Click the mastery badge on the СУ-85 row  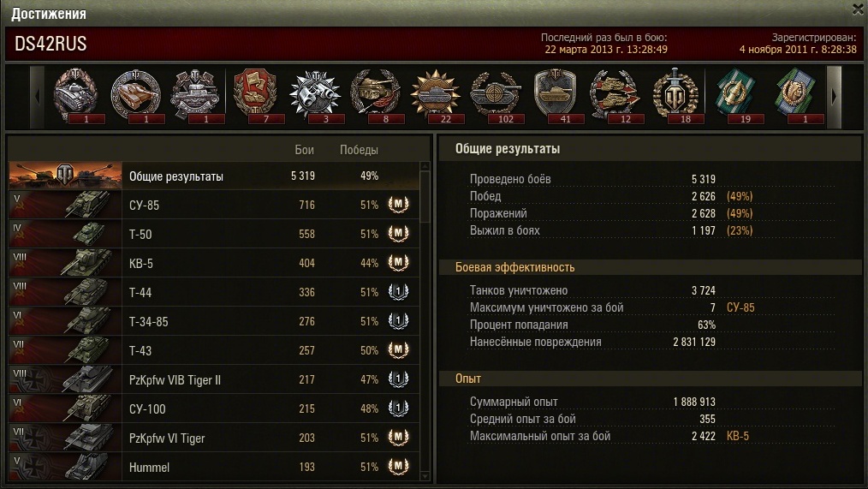tap(398, 205)
